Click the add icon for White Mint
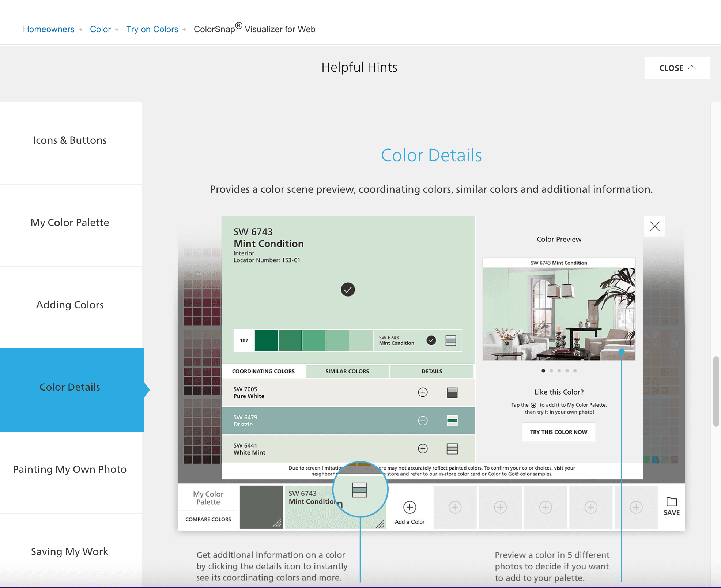Screen dimensions: 721x588 click(423, 449)
